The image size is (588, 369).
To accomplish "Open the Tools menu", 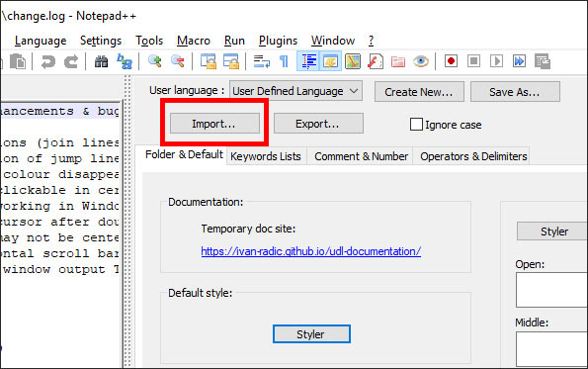I will [149, 41].
